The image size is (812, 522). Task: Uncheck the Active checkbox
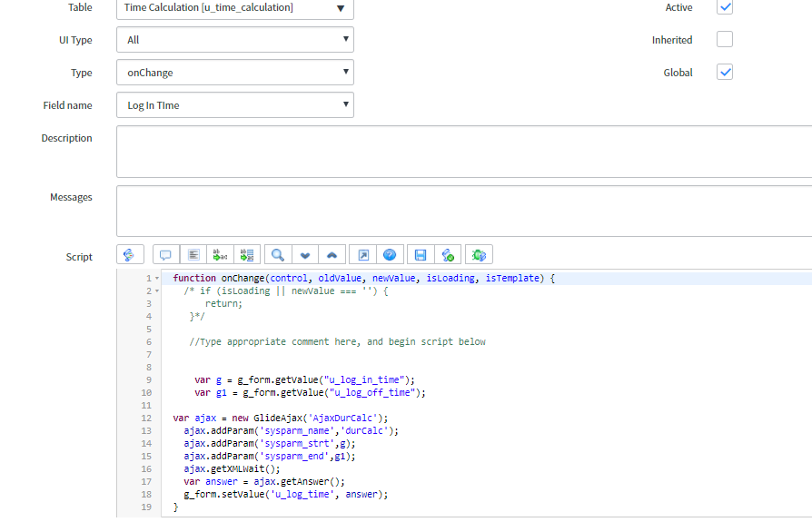coord(725,7)
